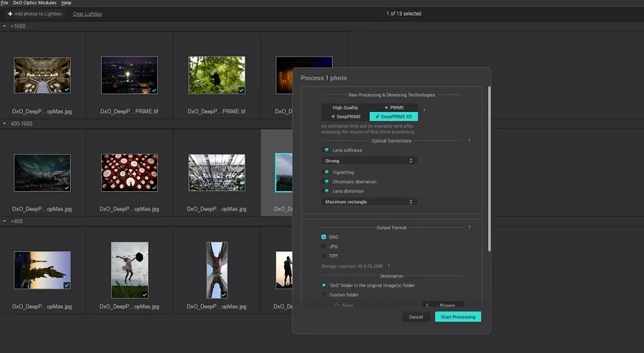Click file name under Eiffel Tower photo

click(42, 306)
